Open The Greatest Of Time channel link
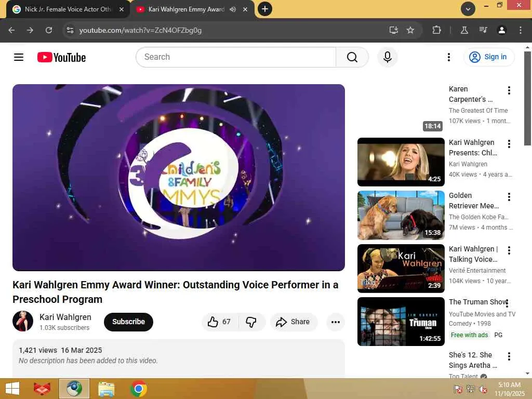 (x=478, y=111)
